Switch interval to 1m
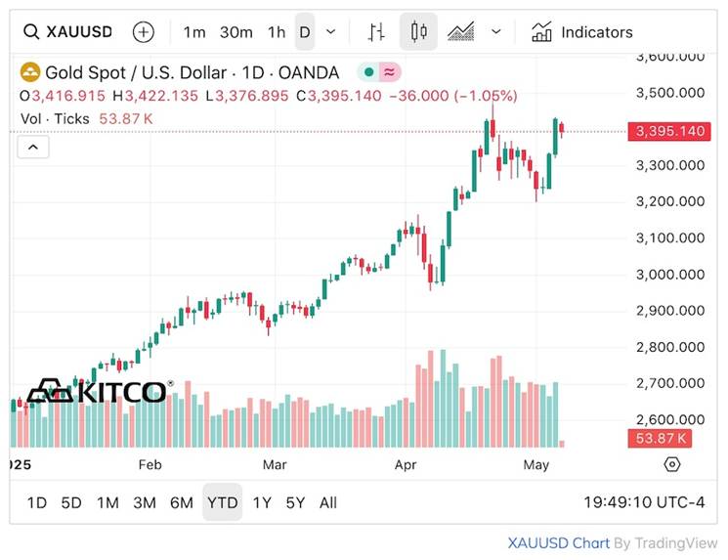The width and height of the screenshot is (728, 560). click(194, 32)
